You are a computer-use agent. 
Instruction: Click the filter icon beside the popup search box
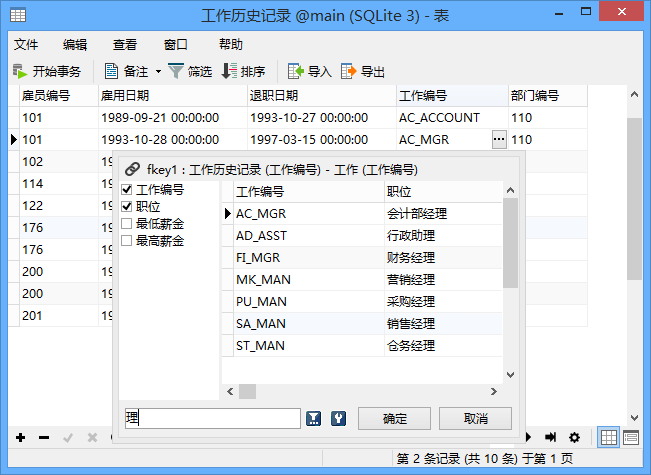pyautogui.click(x=314, y=418)
